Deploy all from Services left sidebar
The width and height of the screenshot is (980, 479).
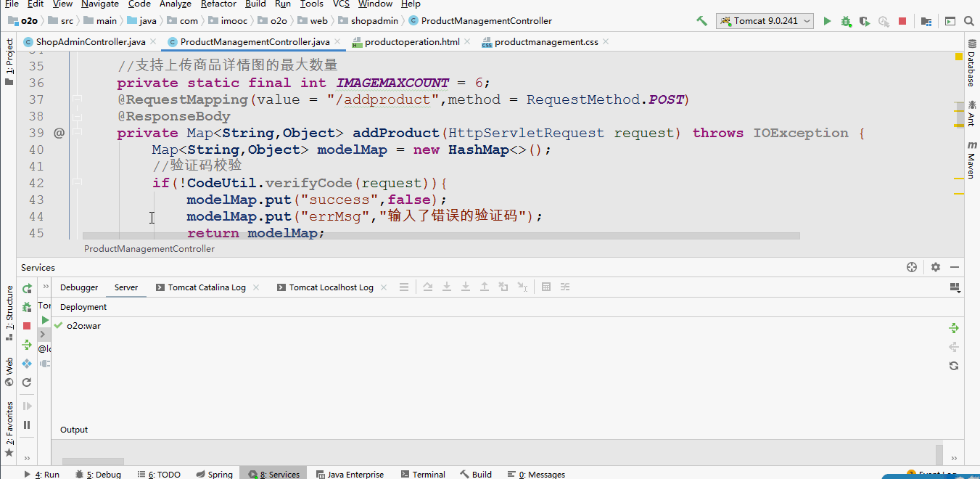point(27,345)
